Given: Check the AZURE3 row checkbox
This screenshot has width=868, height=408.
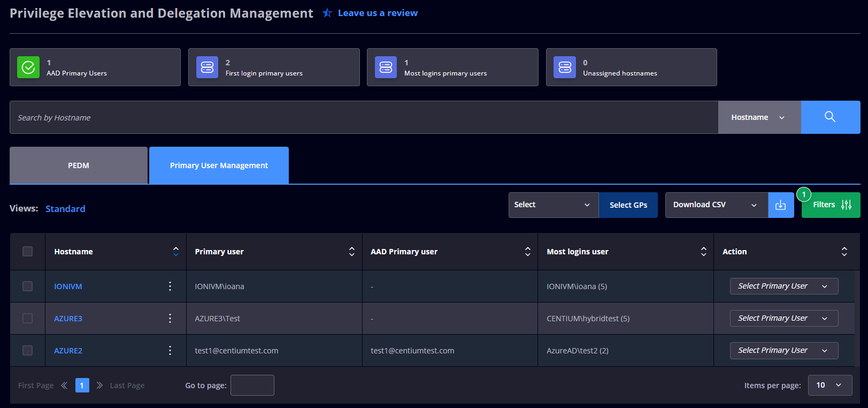Looking at the screenshot, I should (x=28, y=319).
